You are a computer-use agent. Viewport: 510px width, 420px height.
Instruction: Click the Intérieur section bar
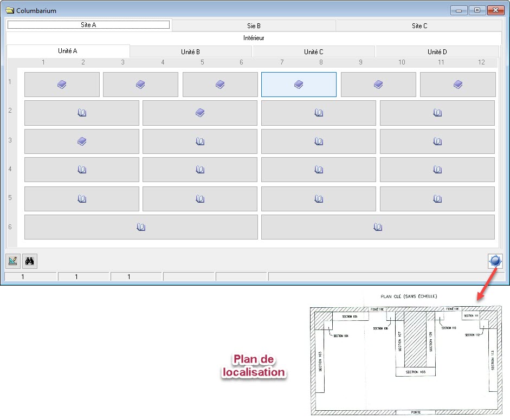click(x=254, y=38)
